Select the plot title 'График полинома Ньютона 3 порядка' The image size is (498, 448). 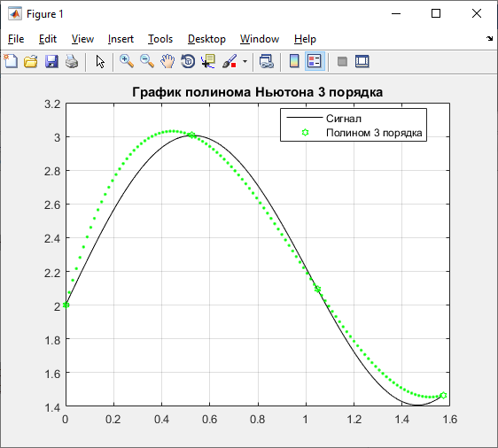point(257,92)
